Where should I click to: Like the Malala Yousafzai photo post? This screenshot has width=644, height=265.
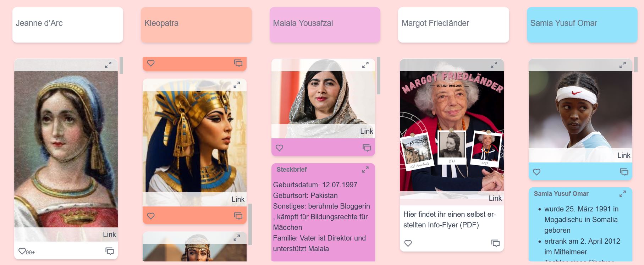pyautogui.click(x=280, y=148)
